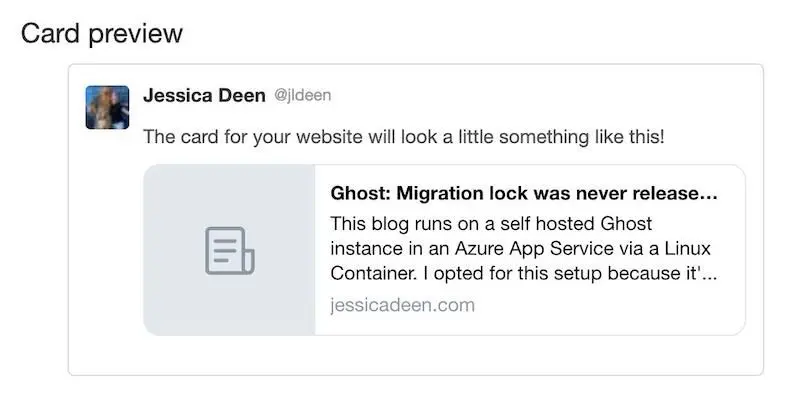Click the line "Container. I opted for this setup..."
Image resolution: width=800 pixels, height=416 pixels.
point(523,273)
